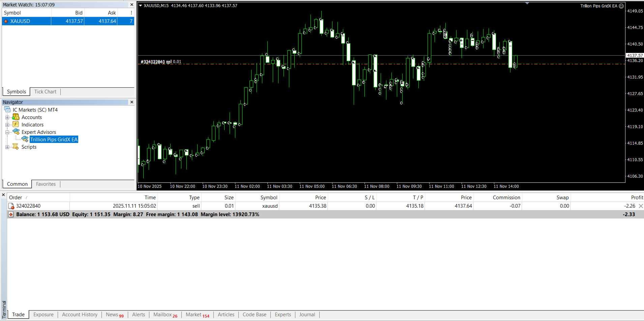Viewport: 644px width, 321px height.
Task: Click the Ask column header
Action: 100,13
